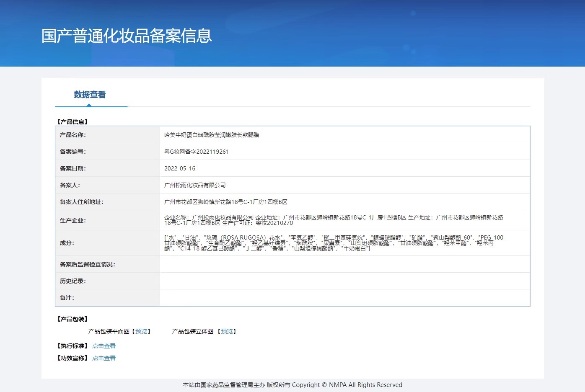Click the 备案日期 value 2022-05-16
Image resolution: width=585 pixels, height=392 pixels.
coord(180,168)
